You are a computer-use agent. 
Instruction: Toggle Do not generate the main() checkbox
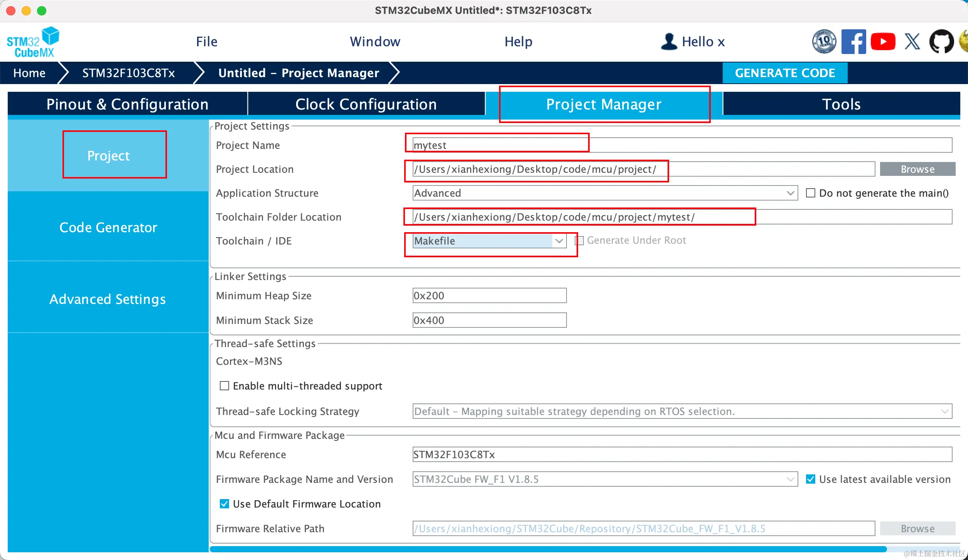pyautogui.click(x=811, y=193)
